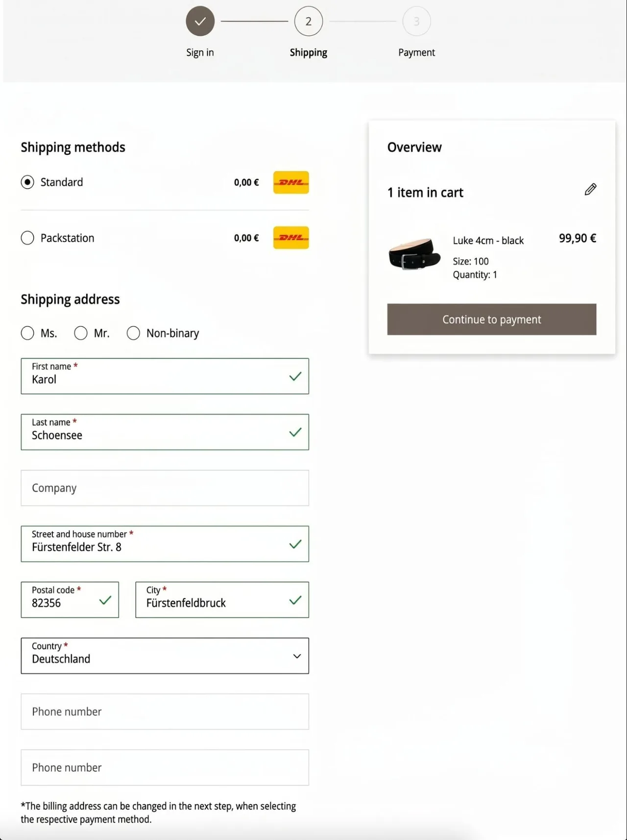This screenshot has height=840, width=627.
Task: Click the green checkmark in First name field
Action: click(295, 376)
